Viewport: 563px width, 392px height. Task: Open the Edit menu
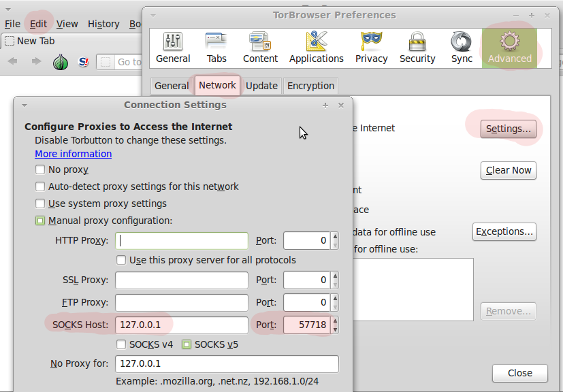point(38,24)
